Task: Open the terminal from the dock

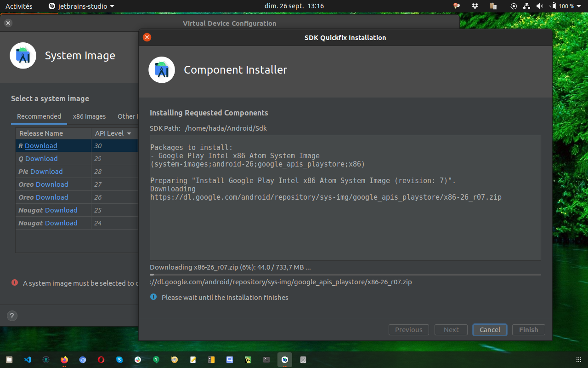Action: pyautogui.click(x=266, y=360)
